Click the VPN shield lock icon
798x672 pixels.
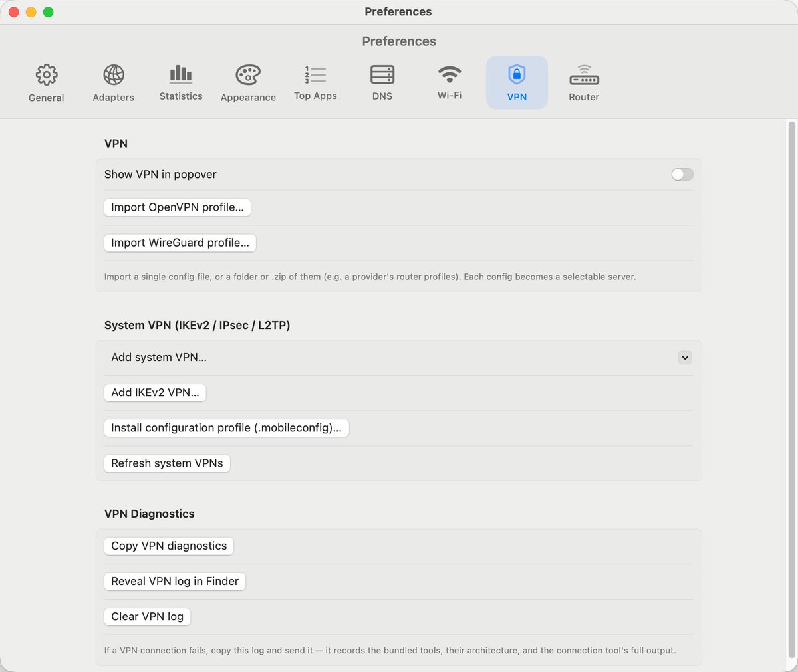(x=517, y=74)
